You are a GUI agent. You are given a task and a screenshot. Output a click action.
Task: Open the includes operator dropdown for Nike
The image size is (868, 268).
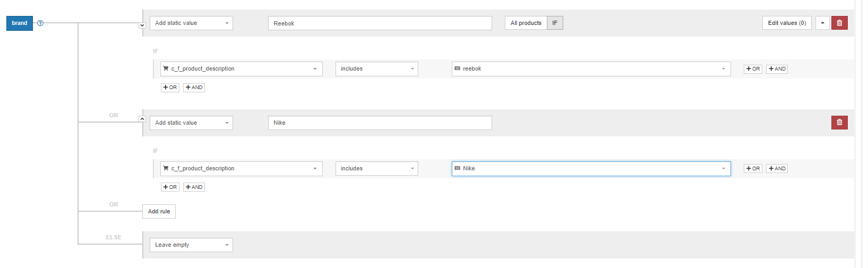(376, 169)
